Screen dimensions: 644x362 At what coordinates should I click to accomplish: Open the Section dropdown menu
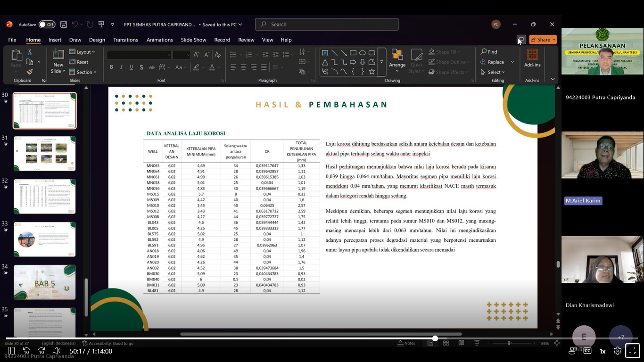pyautogui.click(x=83, y=72)
